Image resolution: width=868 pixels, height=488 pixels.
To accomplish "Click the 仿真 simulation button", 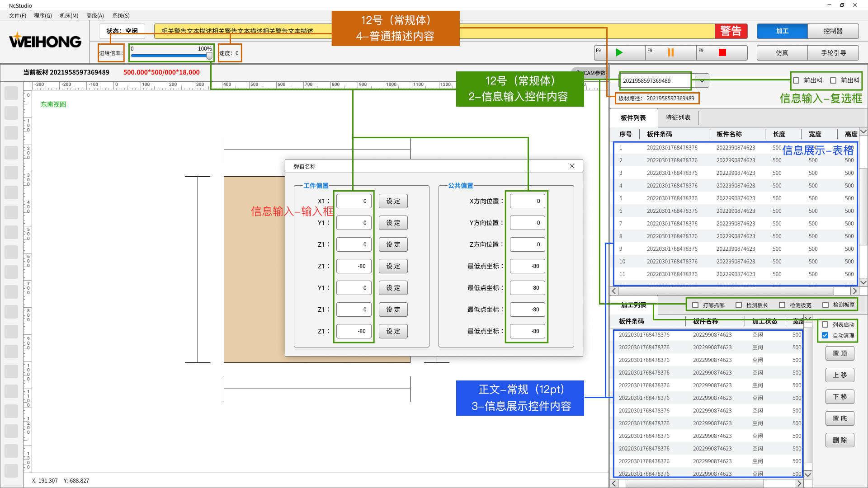I will pyautogui.click(x=782, y=52).
